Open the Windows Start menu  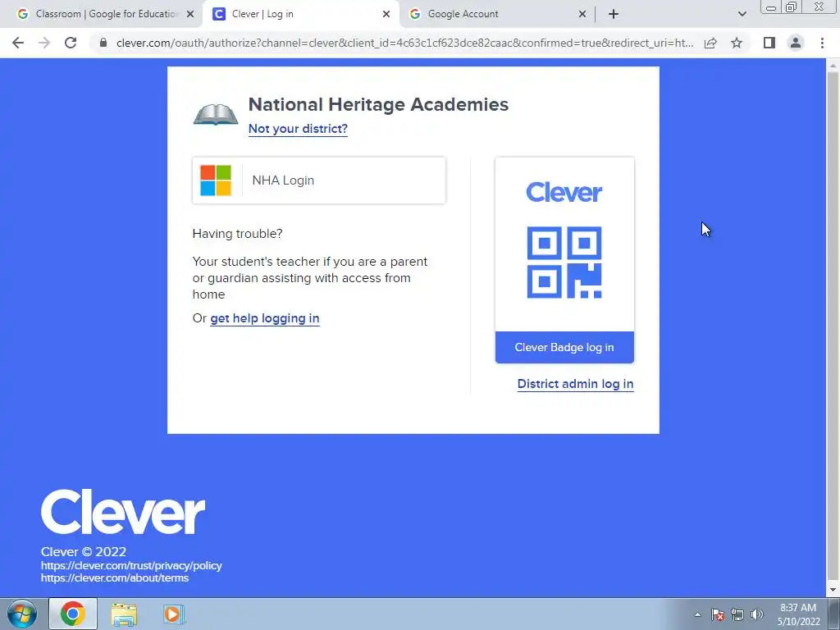click(22, 614)
